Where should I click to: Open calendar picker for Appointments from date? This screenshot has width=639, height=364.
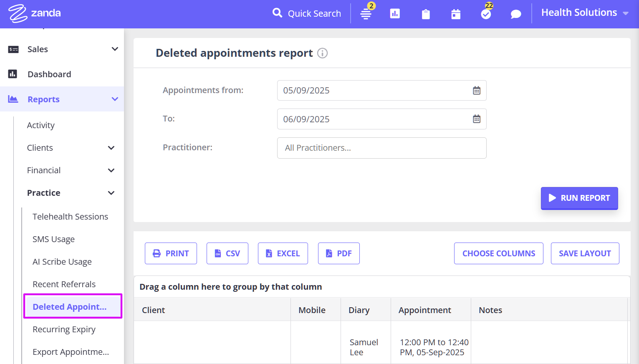pos(476,91)
